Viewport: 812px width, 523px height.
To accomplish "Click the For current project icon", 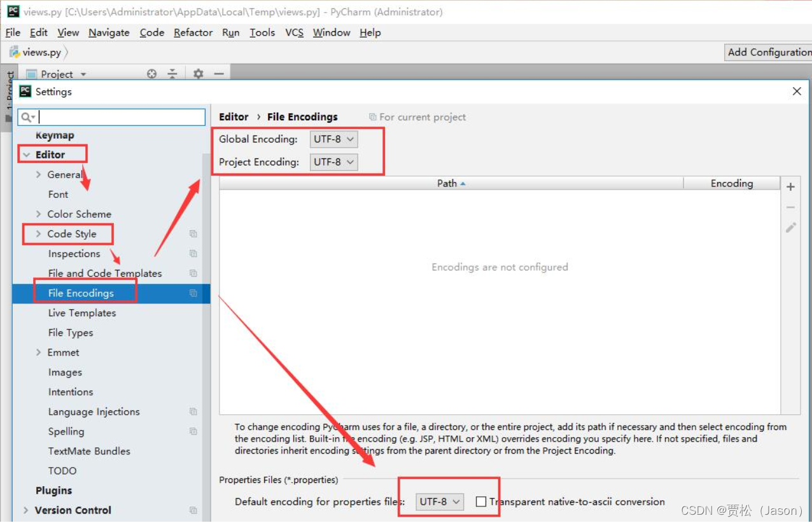I will (x=373, y=117).
